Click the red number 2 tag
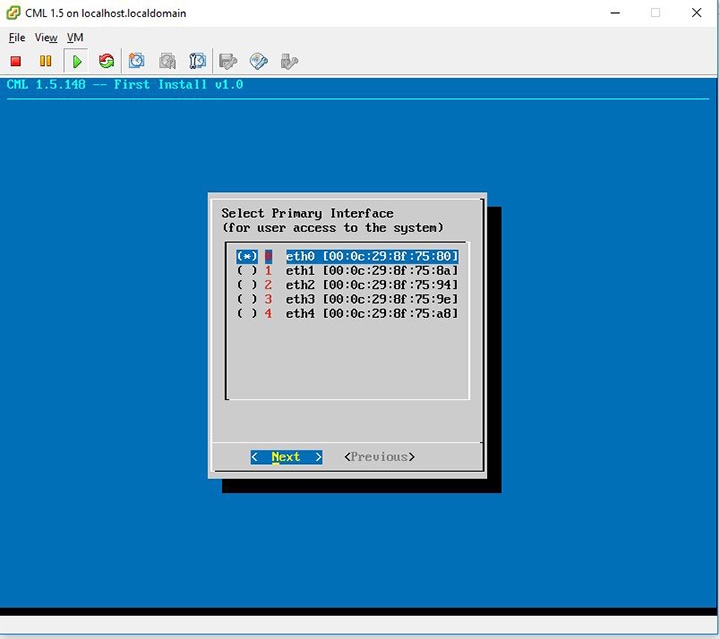This screenshot has width=720, height=639. pyautogui.click(x=268, y=285)
